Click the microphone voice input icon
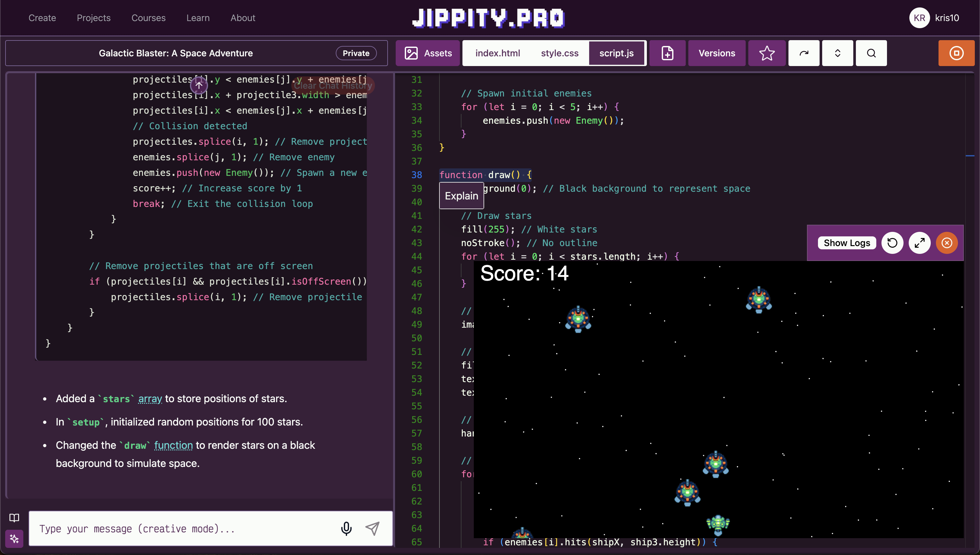This screenshot has width=980, height=555. pyautogui.click(x=346, y=528)
